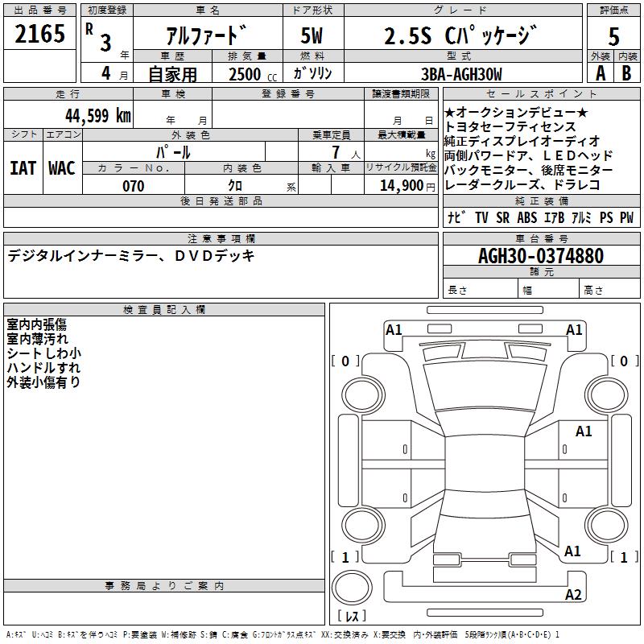Select the inspector note シートしわ小
Viewport: 644px width, 644px height.
point(44,353)
